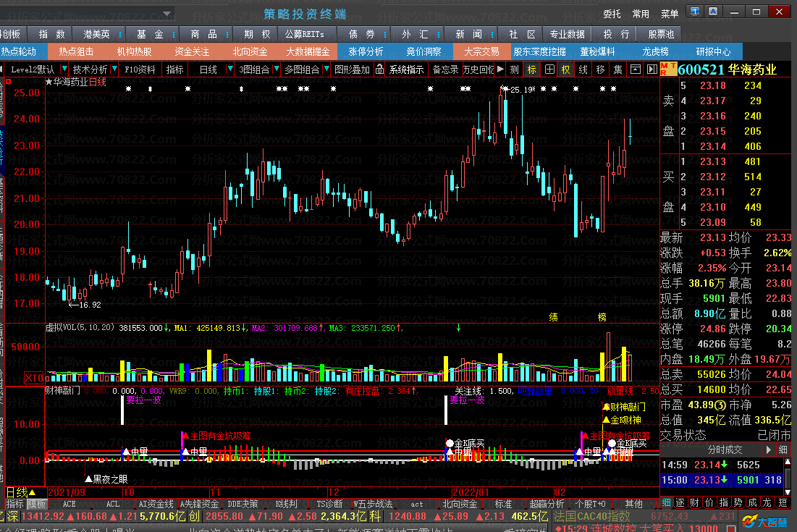Select the 龙 tab in bottom-right panel
The height and width of the screenshot is (532, 797).
(767, 502)
